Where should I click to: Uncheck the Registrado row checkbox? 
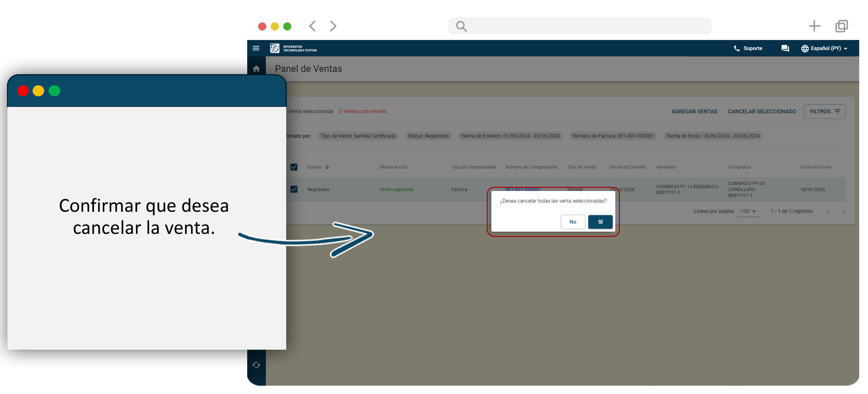(294, 189)
